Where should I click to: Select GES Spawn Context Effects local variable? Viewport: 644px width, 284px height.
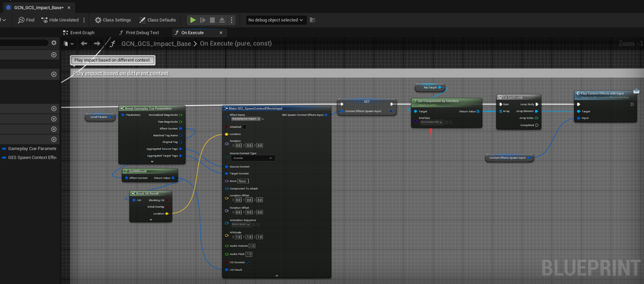coord(29,157)
